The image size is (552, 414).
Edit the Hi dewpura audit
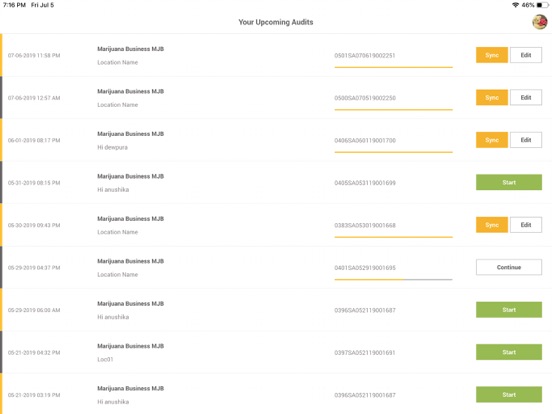tap(526, 140)
